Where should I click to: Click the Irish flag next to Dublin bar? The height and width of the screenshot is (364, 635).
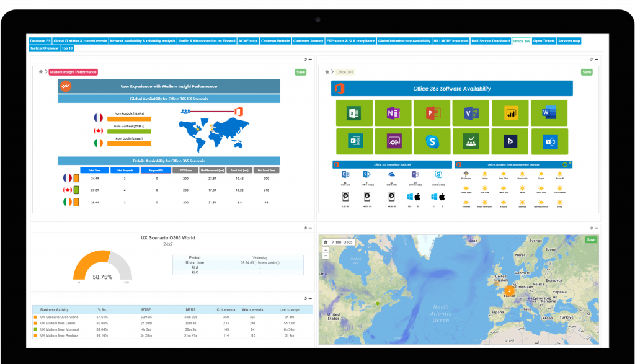point(99,143)
